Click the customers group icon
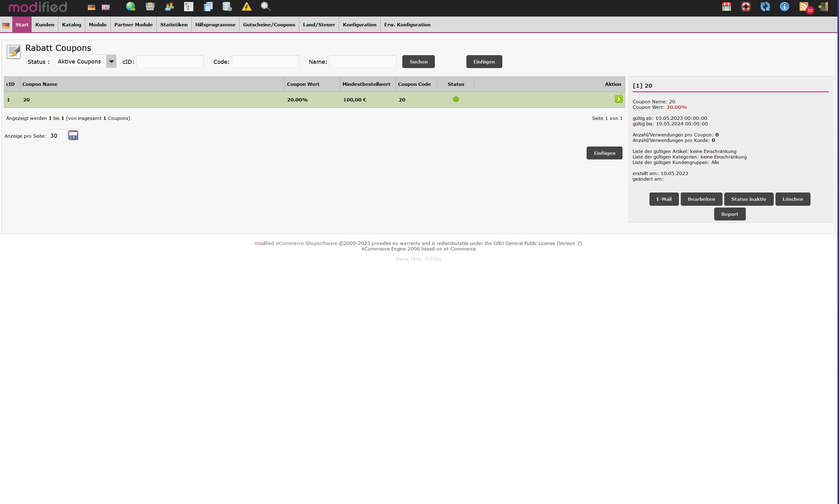The image size is (839, 504). (169, 7)
